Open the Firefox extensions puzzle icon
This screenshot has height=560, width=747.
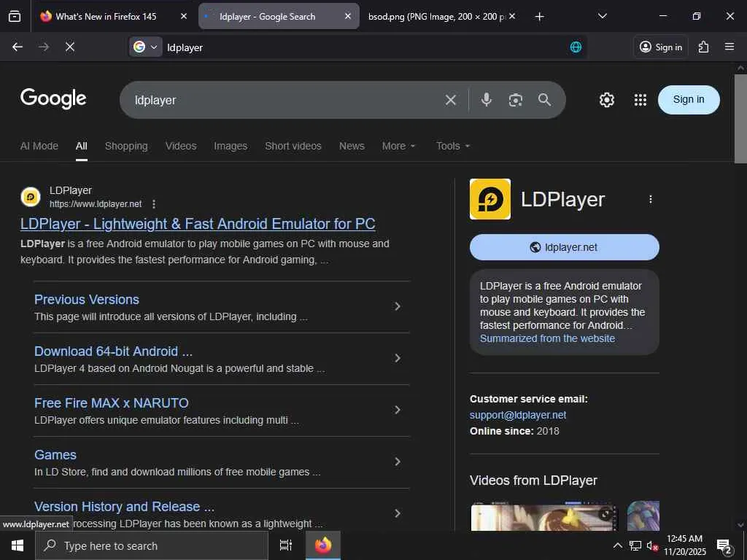[703, 47]
